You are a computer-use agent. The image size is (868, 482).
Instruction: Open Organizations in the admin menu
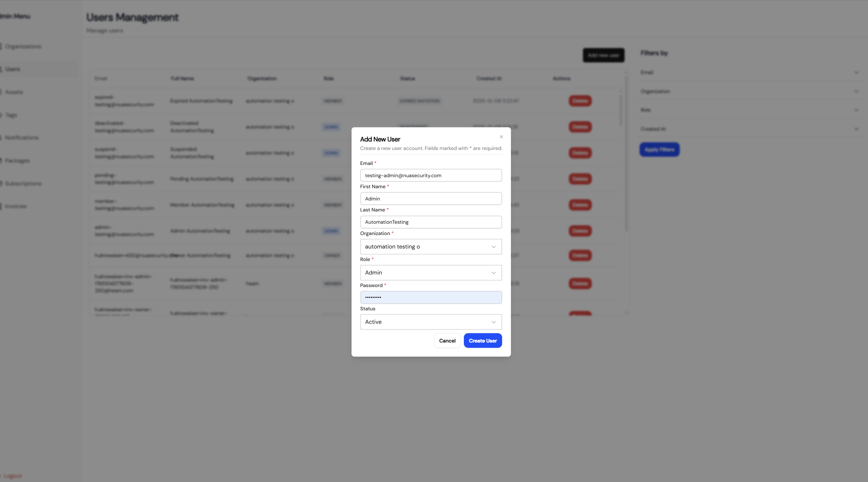(23, 47)
